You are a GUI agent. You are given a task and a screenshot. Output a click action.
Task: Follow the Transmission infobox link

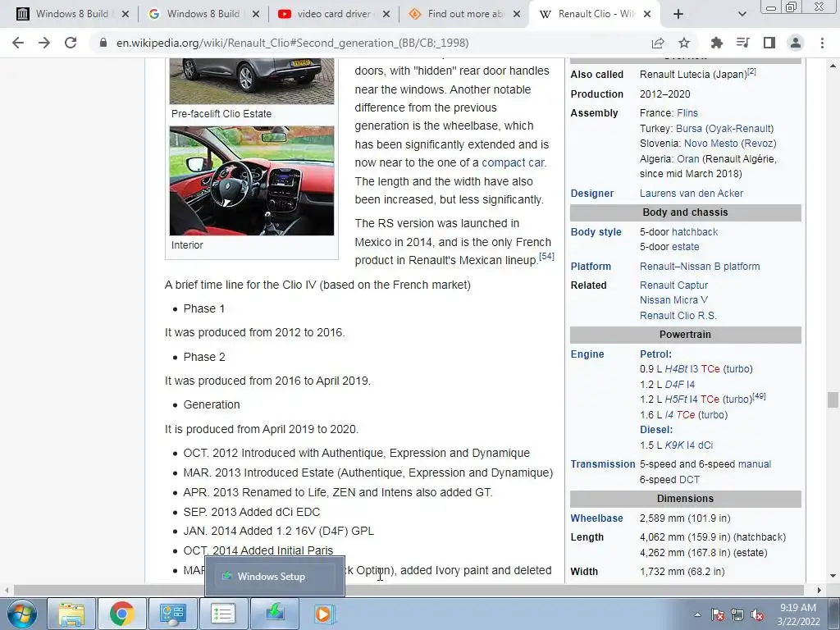tap(603, 464)
